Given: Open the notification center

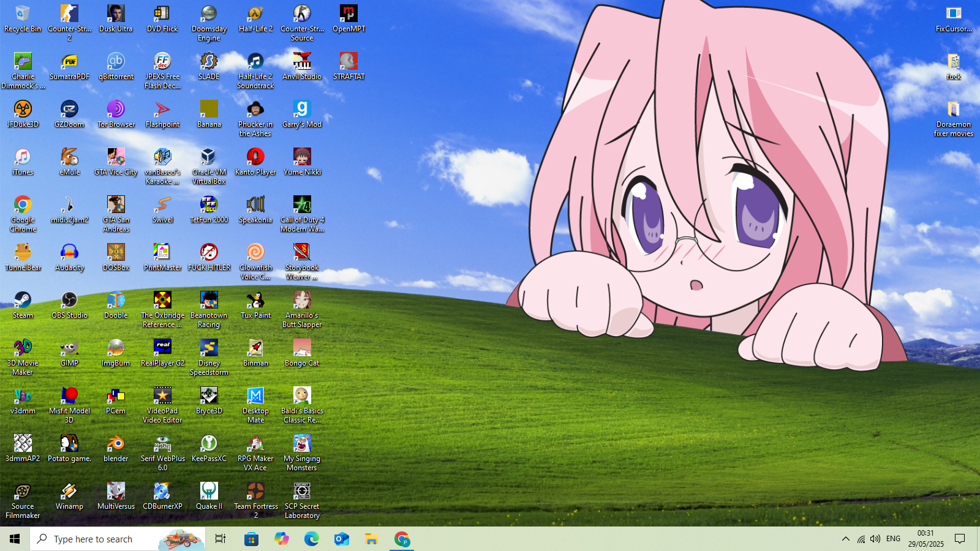Looking at the screenshot, I should (960, 539).
